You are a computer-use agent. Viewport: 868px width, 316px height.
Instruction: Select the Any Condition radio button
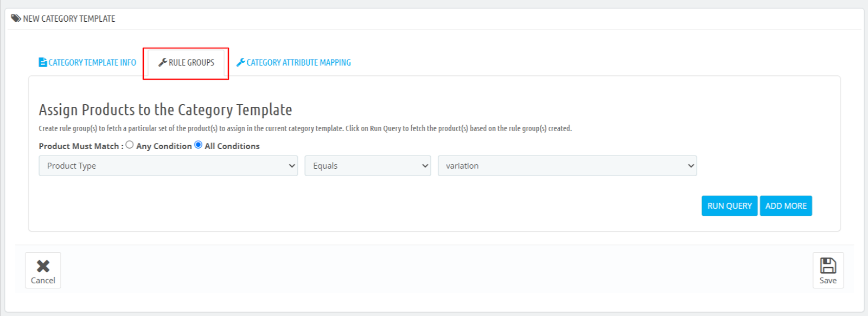point(130,145)
